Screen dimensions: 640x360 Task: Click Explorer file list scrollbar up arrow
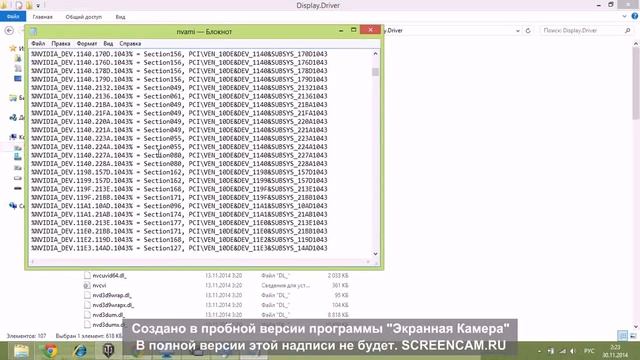pos(636,44)
